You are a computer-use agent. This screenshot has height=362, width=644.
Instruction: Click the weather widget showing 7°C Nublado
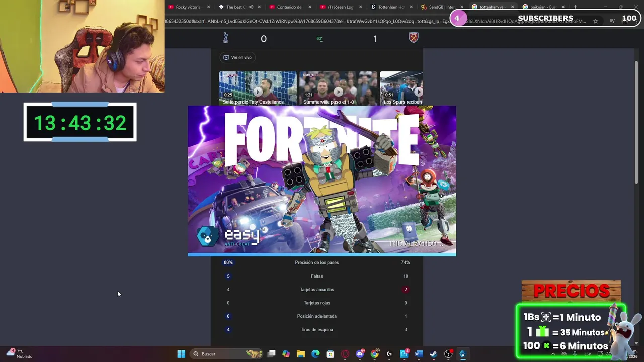pos(20,354)
